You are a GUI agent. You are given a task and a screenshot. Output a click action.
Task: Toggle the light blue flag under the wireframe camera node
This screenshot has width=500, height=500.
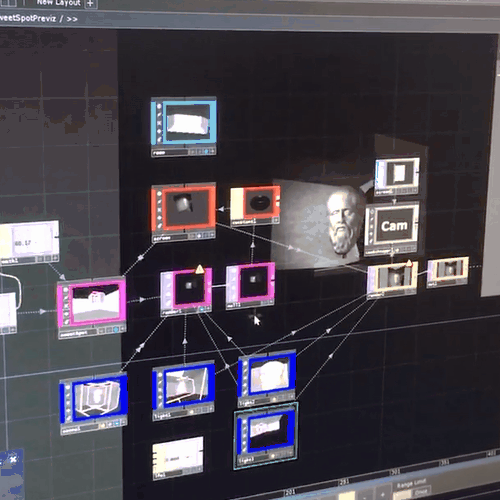tap(117, 424)
